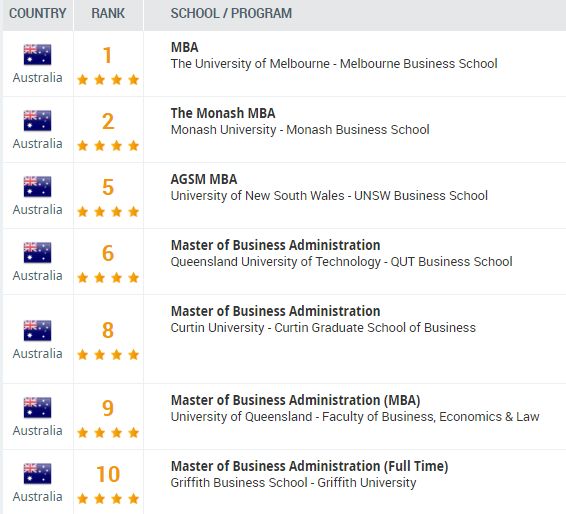Open The Monash MBA program link
Viewport: 566px width, 514px height.
[x=223, y=113]
